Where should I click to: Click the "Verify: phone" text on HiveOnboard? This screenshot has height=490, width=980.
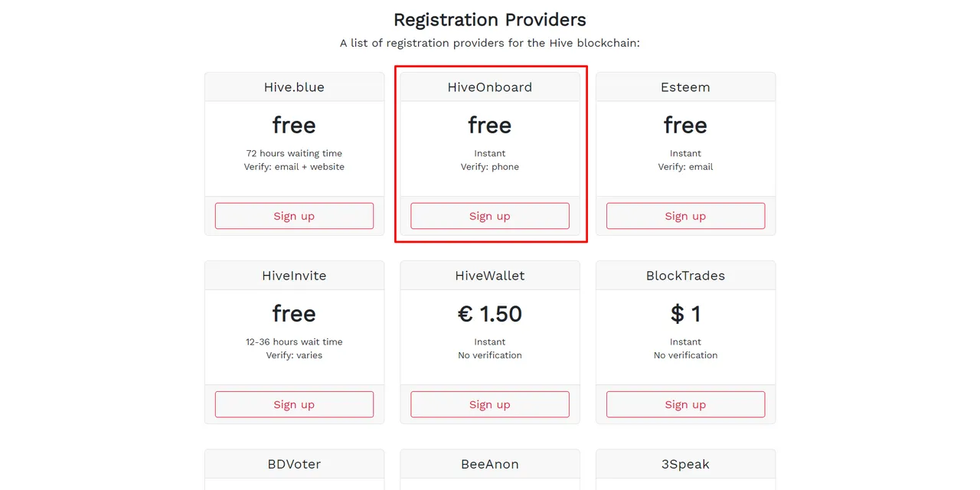pos(490,167)
